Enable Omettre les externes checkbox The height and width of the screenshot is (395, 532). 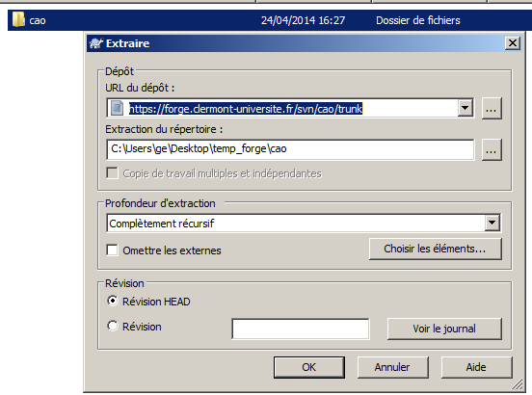pyautogui.click(x=113, y=250)
